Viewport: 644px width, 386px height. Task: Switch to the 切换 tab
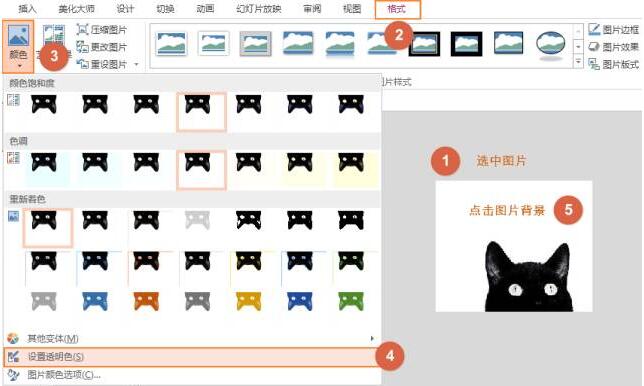click(165, 9)
